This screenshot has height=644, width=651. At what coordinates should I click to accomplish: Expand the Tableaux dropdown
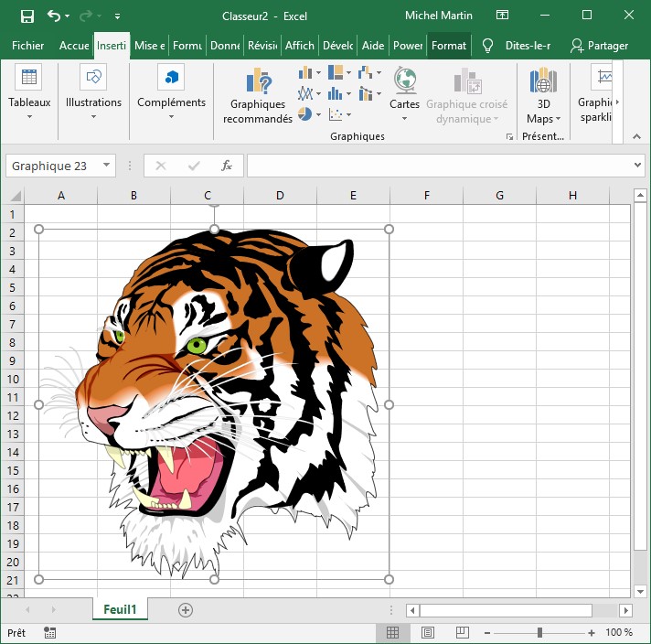click(29, 96)
